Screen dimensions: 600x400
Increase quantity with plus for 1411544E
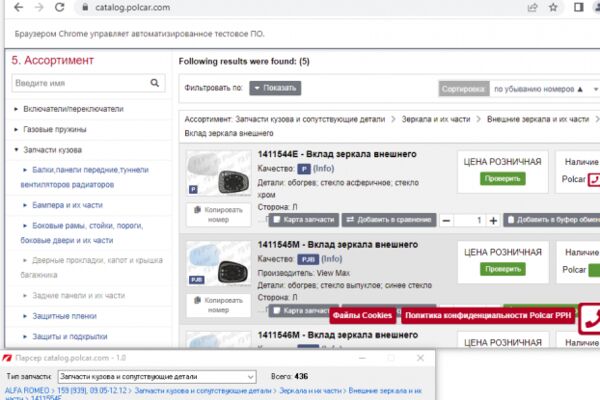493,220
